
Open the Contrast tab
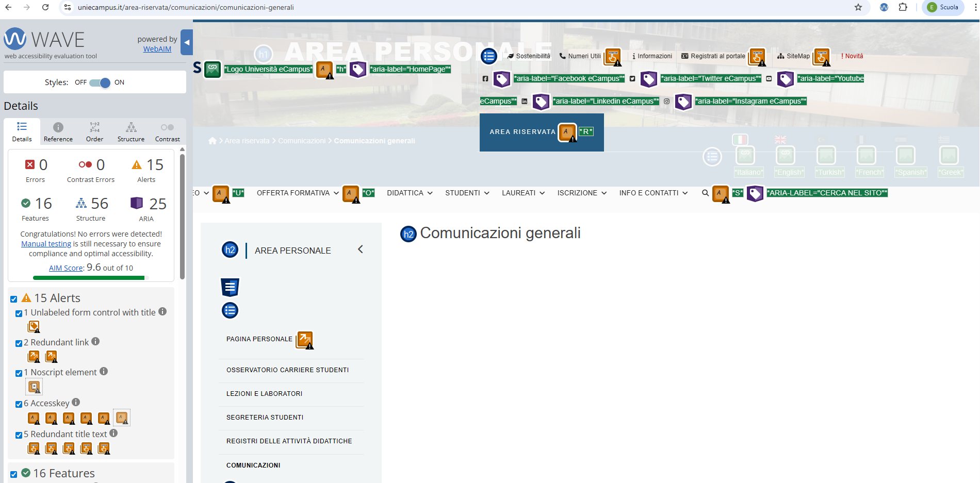pos(167,132)
